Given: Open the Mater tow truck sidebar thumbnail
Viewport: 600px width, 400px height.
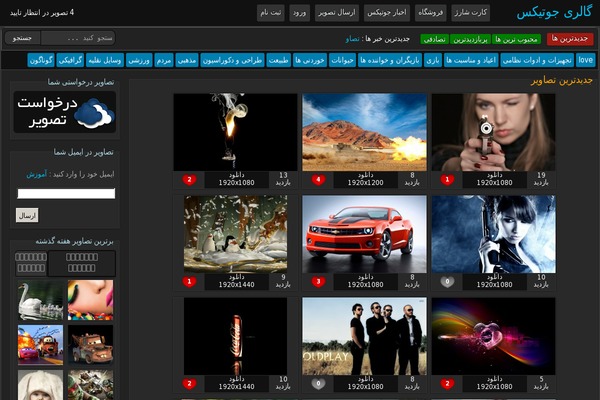Looking at the screenshot, I should click(90, 345).
